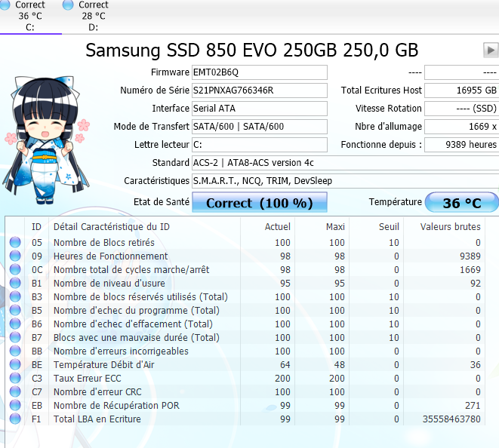The image size is (499, 448).
Task: Click the status icon for attribute C3
Action: coord(15,378)
